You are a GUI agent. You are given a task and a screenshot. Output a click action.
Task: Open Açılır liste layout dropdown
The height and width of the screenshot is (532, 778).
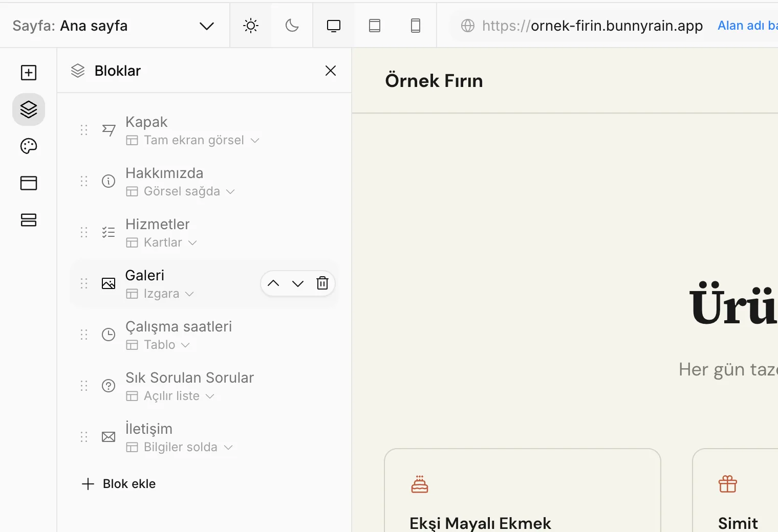pos(170,396)
